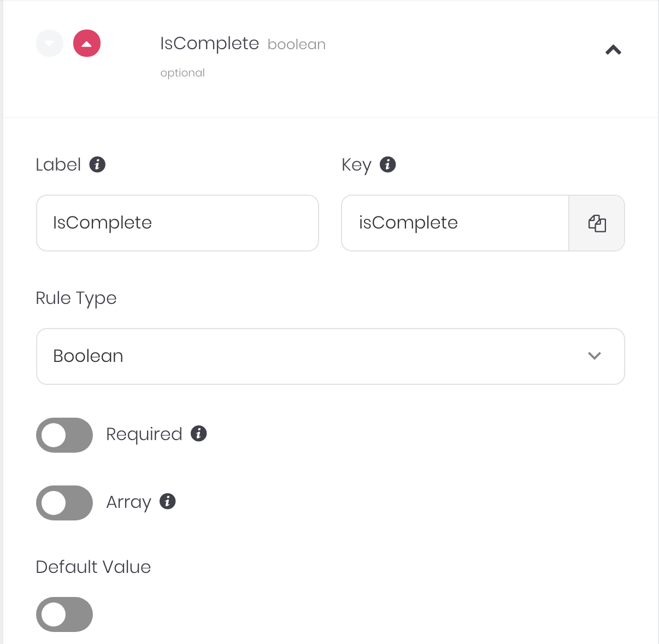Click the info icon next to Array
The height and width of the screenshot is (644, 659).
(x=168, y=501)
